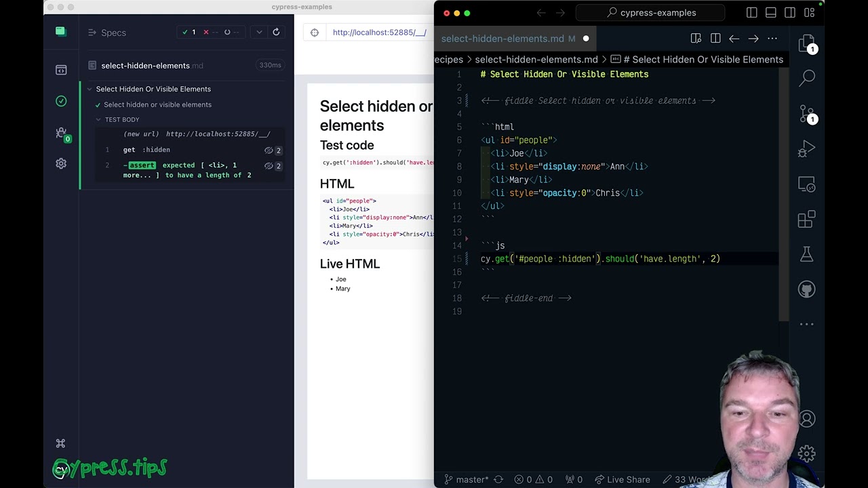The height and width of the screenshot is (488, 868).
Task: Click the passed tests count indicator
Action: pyautogui.click(x=189, y=32)
